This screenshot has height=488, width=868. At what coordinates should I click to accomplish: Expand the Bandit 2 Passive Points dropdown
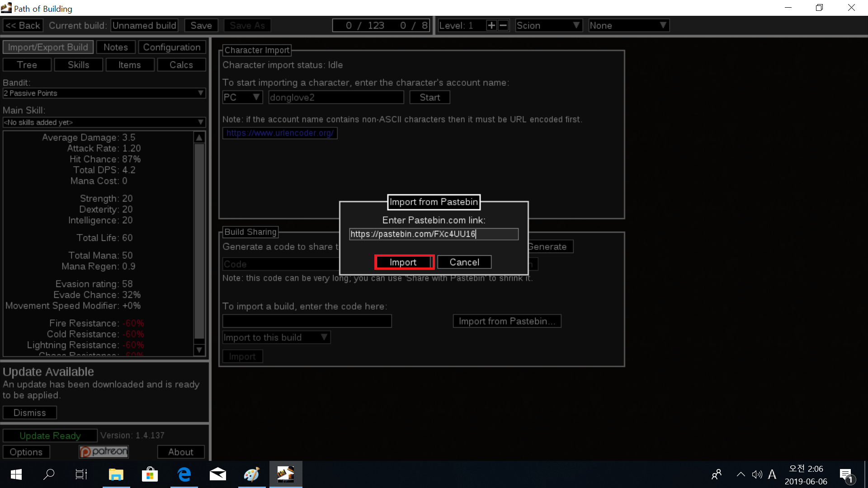104,94
